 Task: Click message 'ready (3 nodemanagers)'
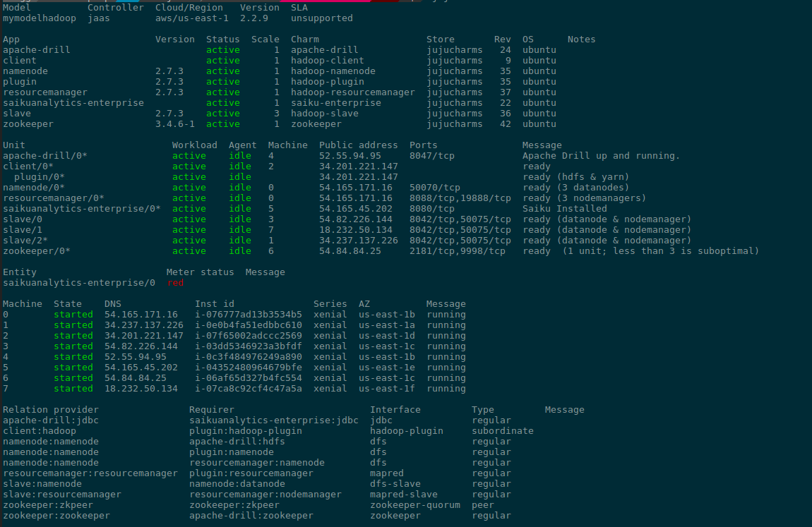(x=584, y=198)
